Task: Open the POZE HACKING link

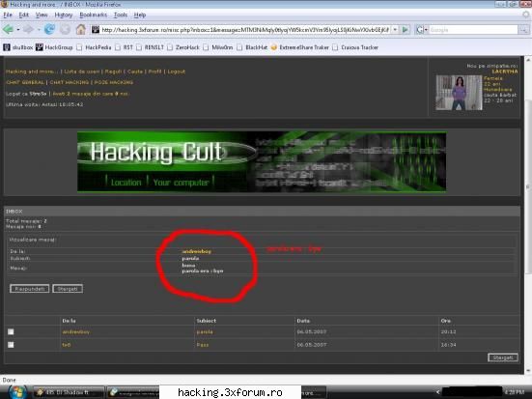Action: click(114, 82)
